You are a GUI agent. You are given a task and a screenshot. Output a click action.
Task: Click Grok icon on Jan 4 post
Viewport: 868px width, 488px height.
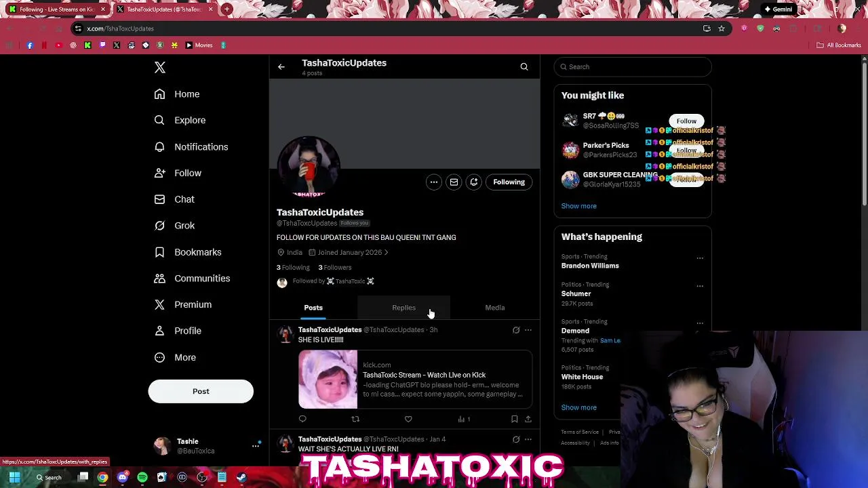[516, 439]
